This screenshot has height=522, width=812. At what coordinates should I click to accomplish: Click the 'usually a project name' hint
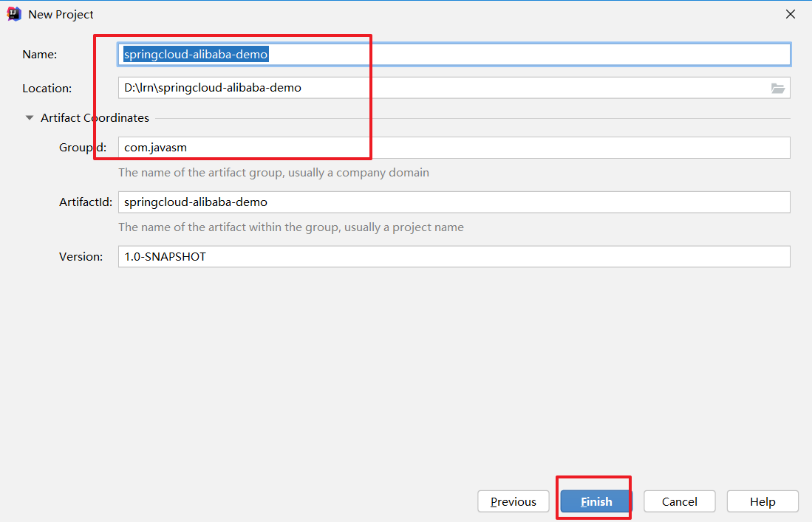404,227
